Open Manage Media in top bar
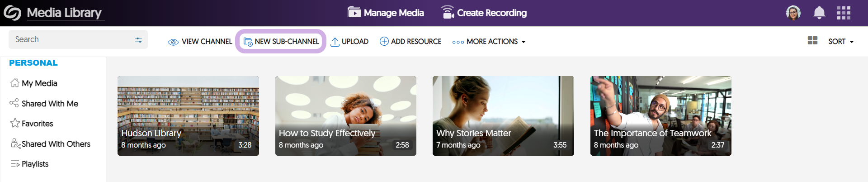Viewport: 868px width, 182px height. 386,13
